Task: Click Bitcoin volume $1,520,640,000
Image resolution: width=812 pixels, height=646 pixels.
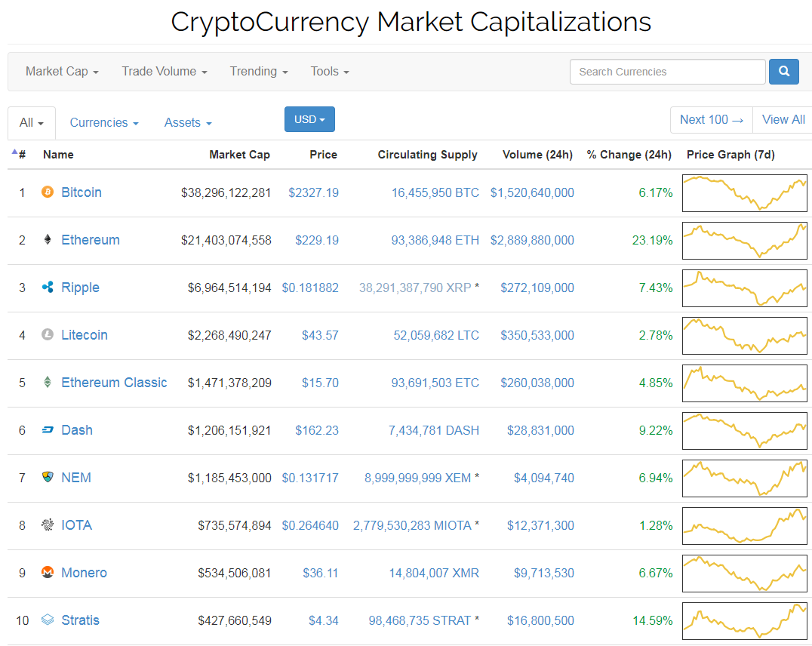Action: coord(532,192)
